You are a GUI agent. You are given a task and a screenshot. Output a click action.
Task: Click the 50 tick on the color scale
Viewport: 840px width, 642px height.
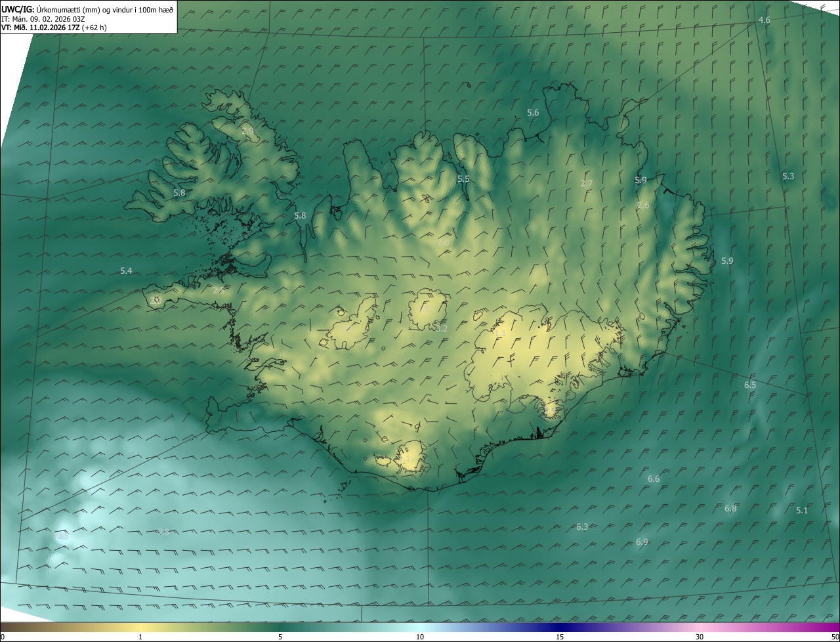pyautogui.click(x=835, y=637)
